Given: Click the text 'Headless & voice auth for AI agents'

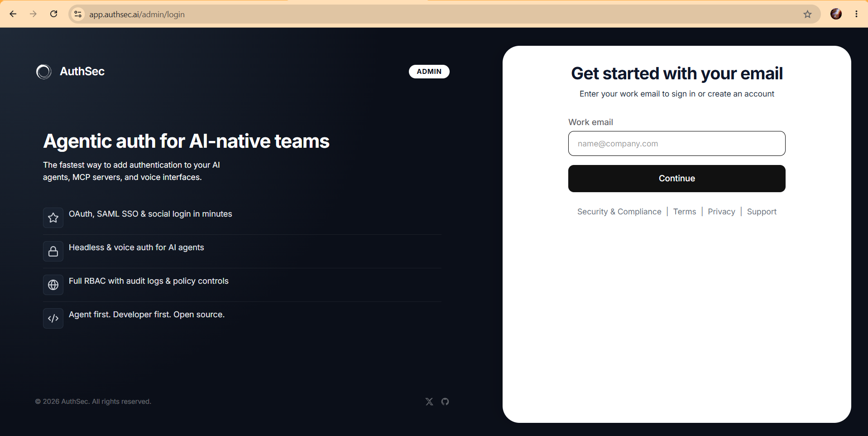Looking at the screenshot, I should point(136,247).
